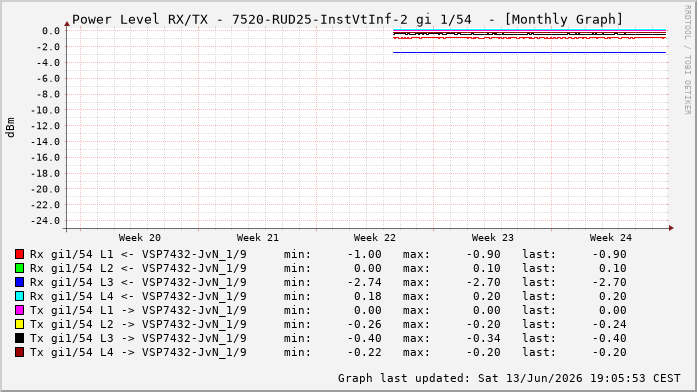The height and width of the screenshot is (392, 697).
Task: Select legend text Rx gi1/54 L3 <- VSP7432-JvN_1/9
Action: click(x=138, y=282)
